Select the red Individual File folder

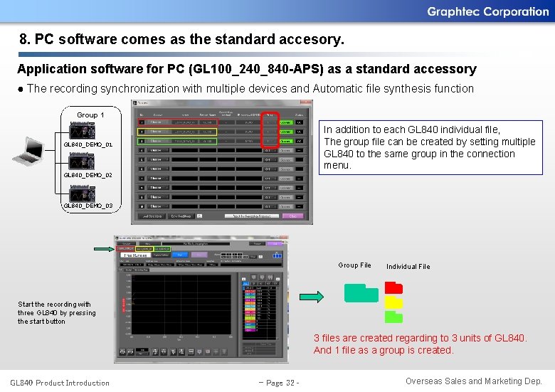(393, 287)
